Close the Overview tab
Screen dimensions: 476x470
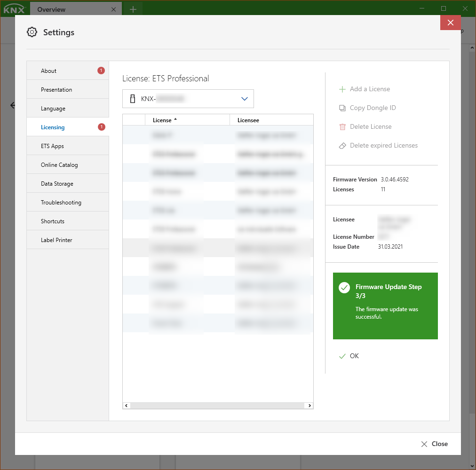tap(113, 9)
